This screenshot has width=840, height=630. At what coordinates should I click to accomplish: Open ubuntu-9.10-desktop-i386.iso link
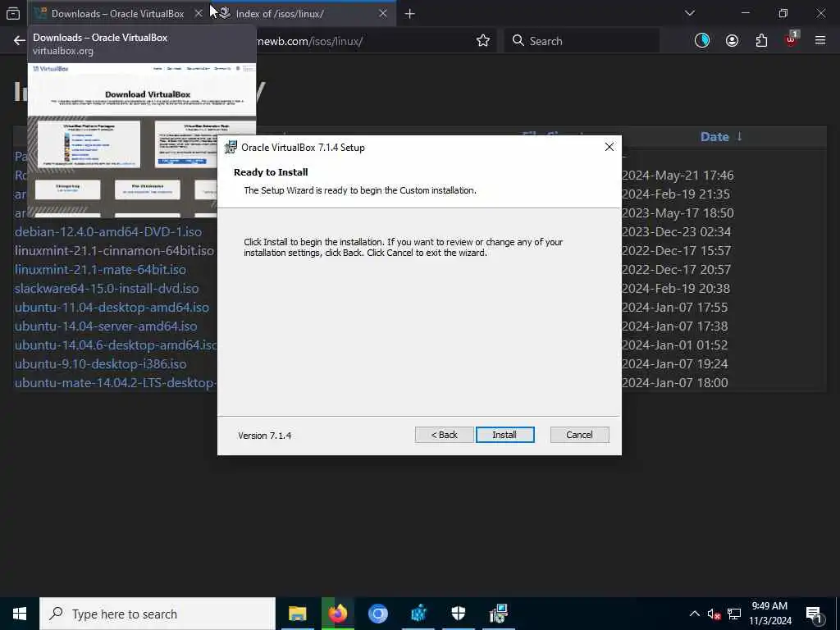click(x=100, y=363)
